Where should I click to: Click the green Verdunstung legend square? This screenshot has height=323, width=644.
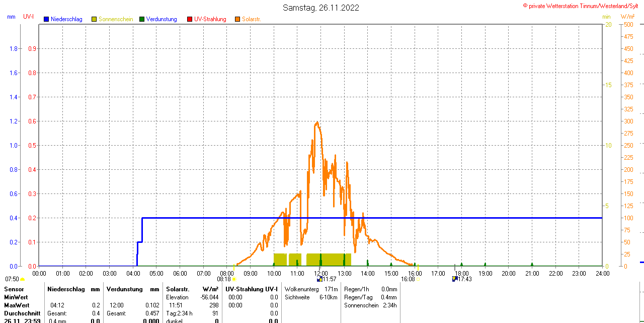tap(142, 19)
